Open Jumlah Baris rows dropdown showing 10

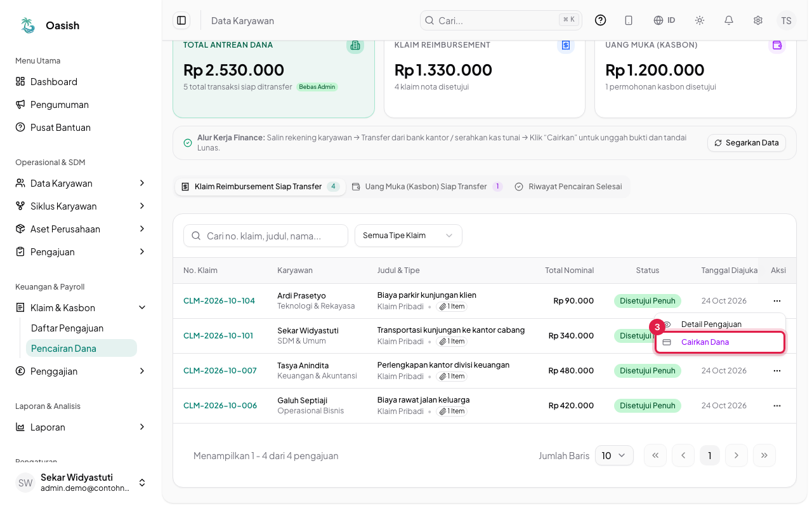tap(614, 455)
